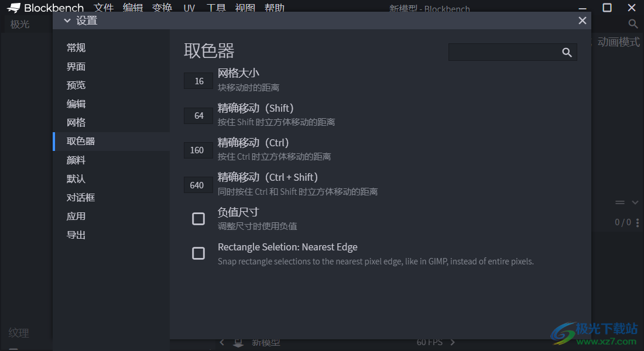644x351 pixels.
Task: Click the panel drag handle lines icon
Action: coord(620,202)
